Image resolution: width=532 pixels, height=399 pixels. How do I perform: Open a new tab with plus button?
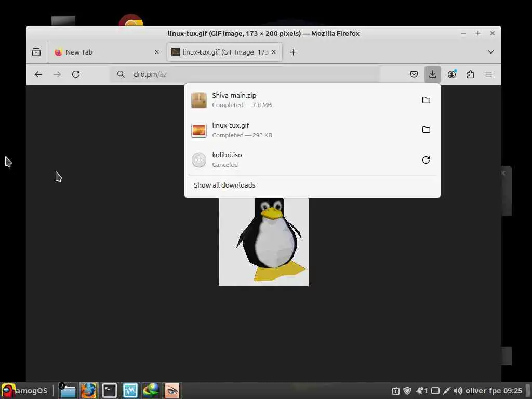[x=293, y=52]
